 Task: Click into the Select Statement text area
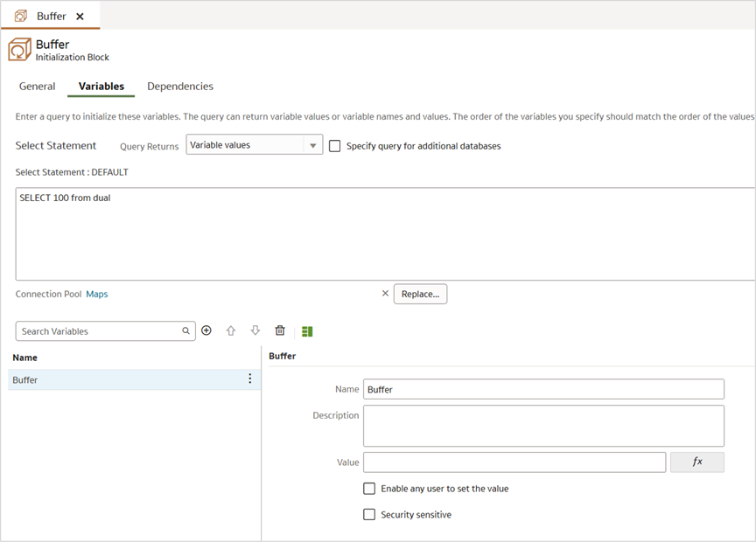point(385,233)
